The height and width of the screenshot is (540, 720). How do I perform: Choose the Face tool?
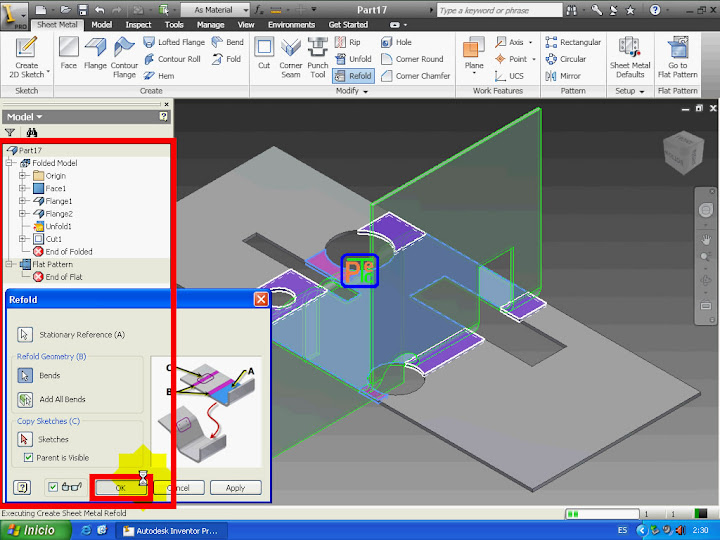[69, 53]
